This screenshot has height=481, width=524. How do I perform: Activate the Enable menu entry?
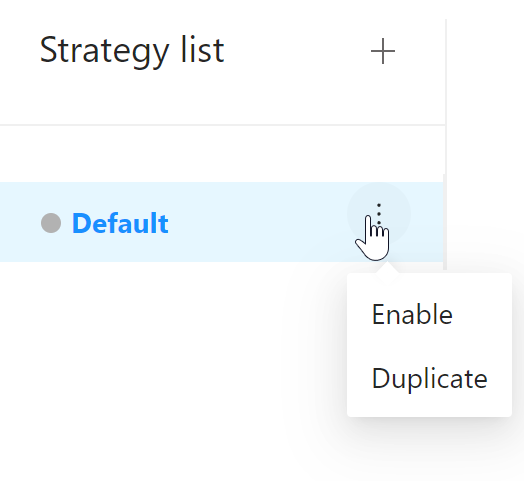(x=412, y=314)
